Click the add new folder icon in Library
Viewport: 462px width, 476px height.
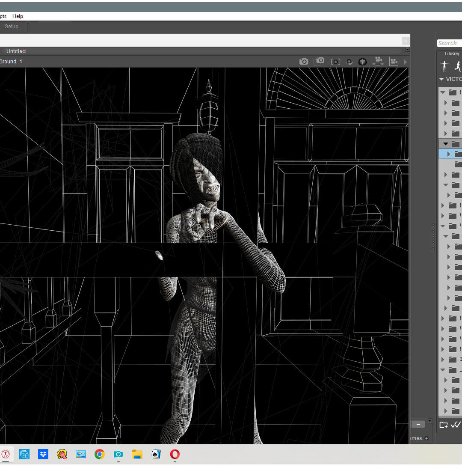pyautogui.click(x=444, y=425)
